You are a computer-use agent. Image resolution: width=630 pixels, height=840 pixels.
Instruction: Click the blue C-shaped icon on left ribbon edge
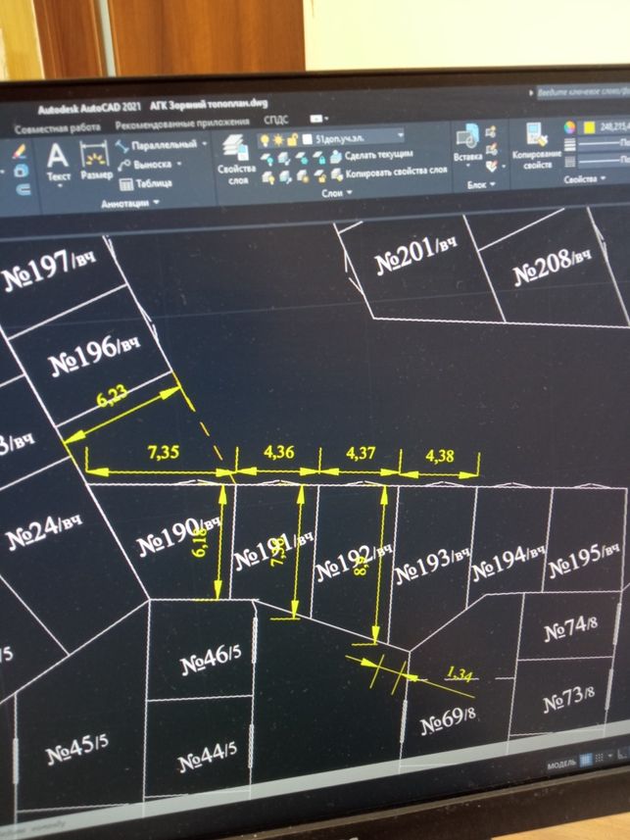pyautogui.click(x=24, y=189)
